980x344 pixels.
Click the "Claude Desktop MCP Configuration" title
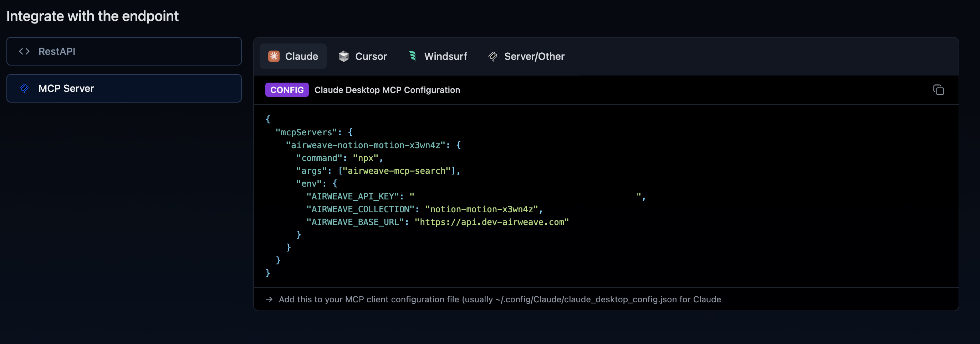[387, 90]
